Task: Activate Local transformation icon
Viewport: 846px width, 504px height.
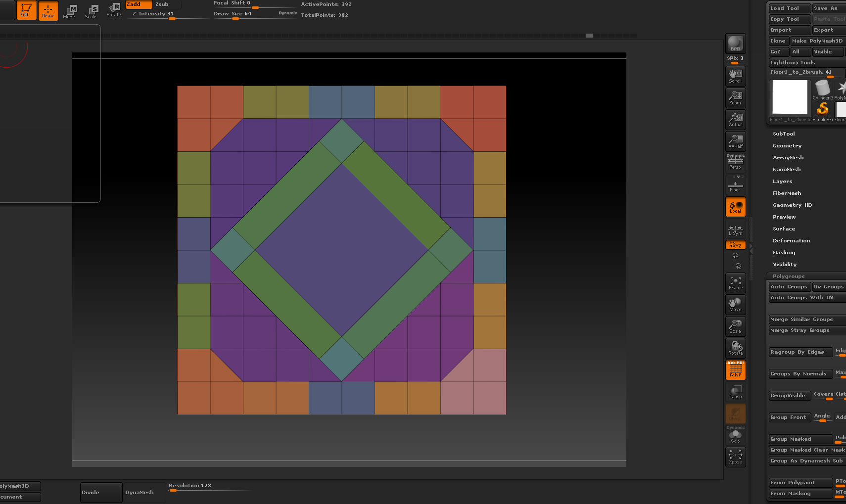Action: point(735,207)
